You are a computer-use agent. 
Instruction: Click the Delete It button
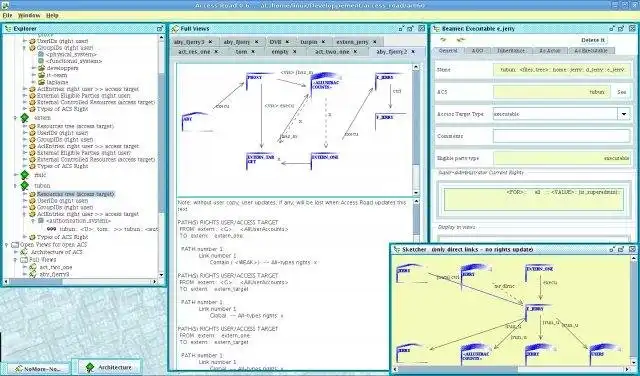pos(593,40)
